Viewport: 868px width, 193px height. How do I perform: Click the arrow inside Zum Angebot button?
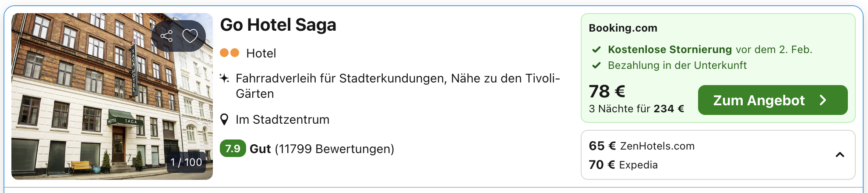click(x=823, y=100)
